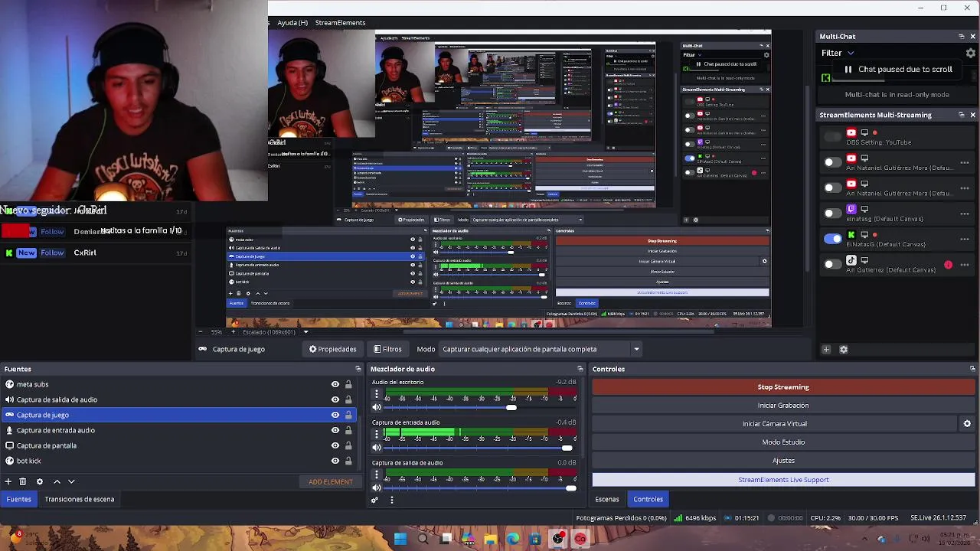Toggle visibility of meta subs source

click(335, 384)
